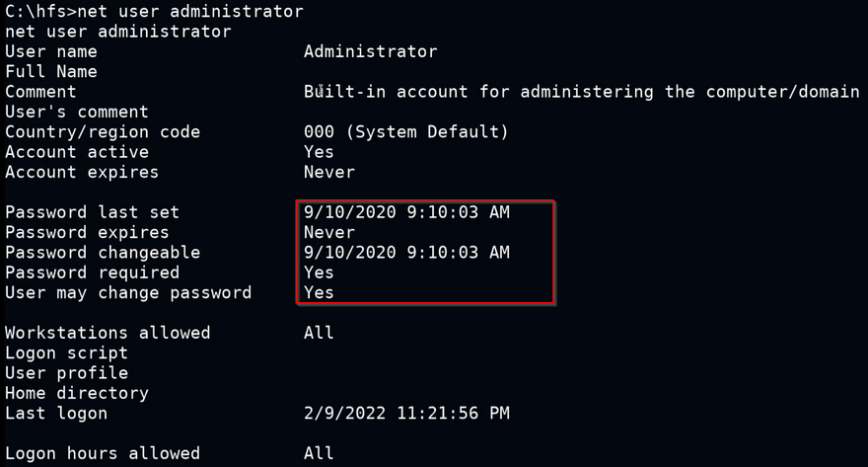The image size is (868, 467).
Task: Click the 'net user administrator' command at prompt
Action: click(x=191, y=11)
